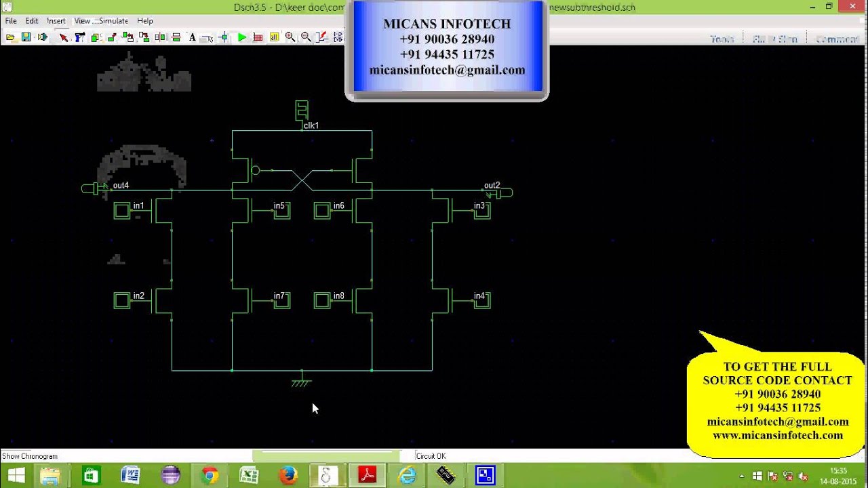Click 'Show Chronogram' status bar text

pyautogui.click(x=30, y=456)
